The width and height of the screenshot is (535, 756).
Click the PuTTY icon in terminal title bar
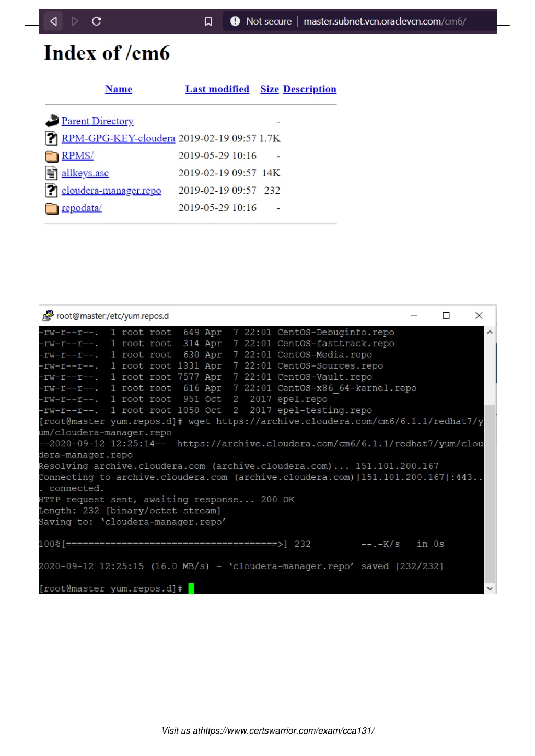coord(48,315)
